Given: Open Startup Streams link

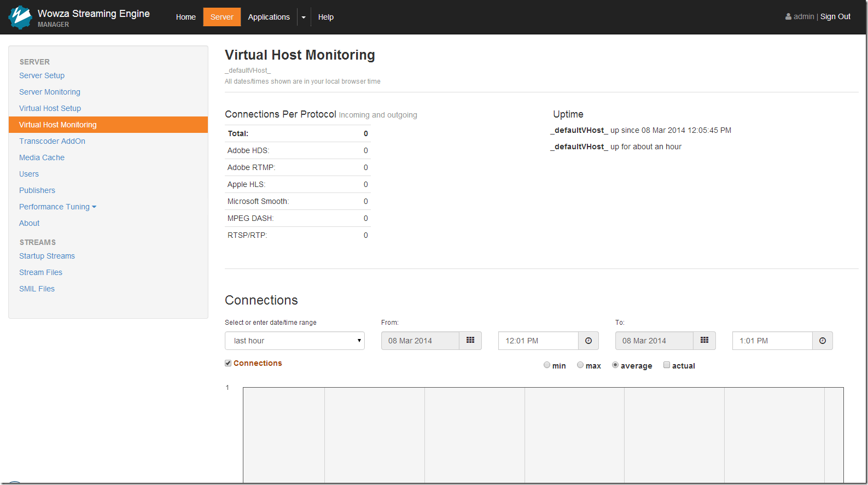Looking at the screenshot, I should click(x=47, y=256).
